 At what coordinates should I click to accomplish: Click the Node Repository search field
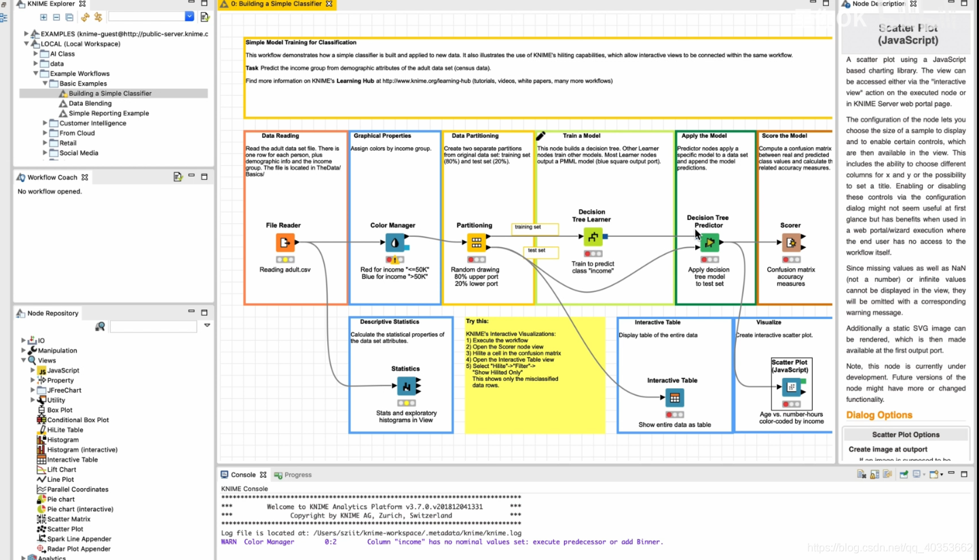pos(153,326)
